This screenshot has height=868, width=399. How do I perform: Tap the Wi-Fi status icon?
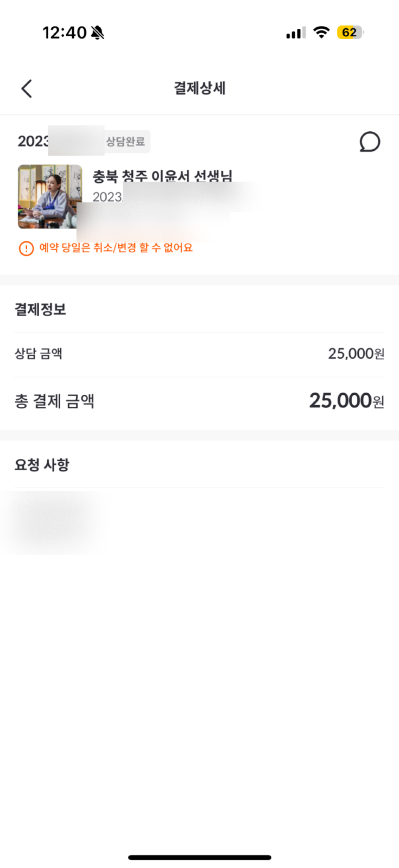click(x=321, y=32)
